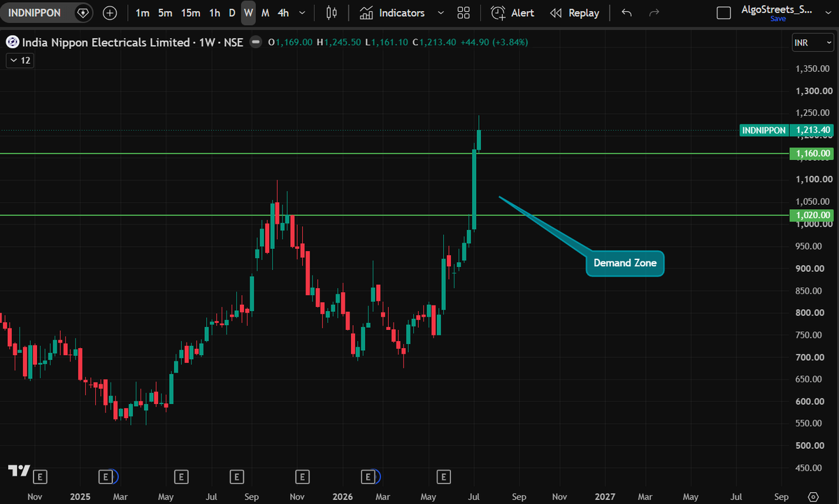Open the AlgoStreets layout name menu

click(778, 10)
